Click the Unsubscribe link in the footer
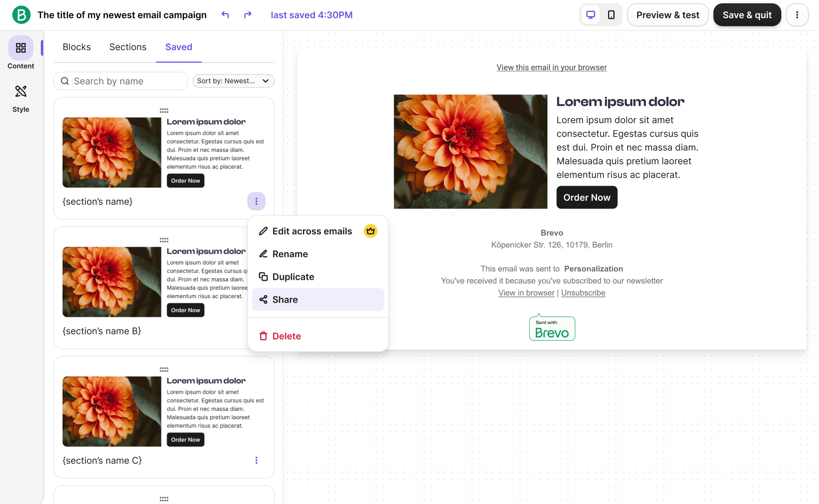 pyautogui.click(x=583, y=293)
